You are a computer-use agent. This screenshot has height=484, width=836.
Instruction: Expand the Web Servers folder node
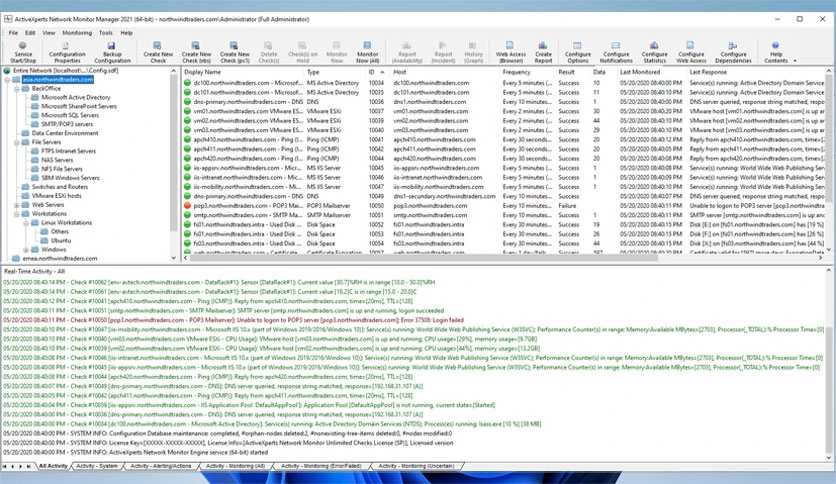coord(17,205)
